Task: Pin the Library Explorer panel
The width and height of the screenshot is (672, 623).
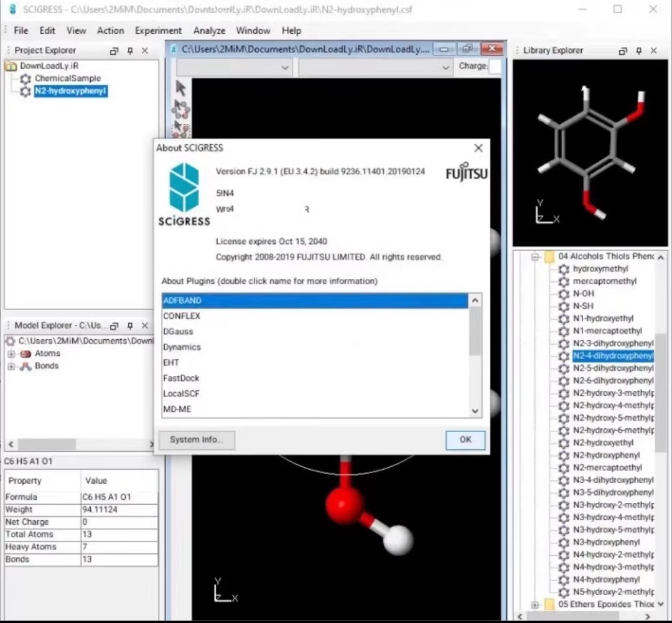Action: click(x=638, y=50)
